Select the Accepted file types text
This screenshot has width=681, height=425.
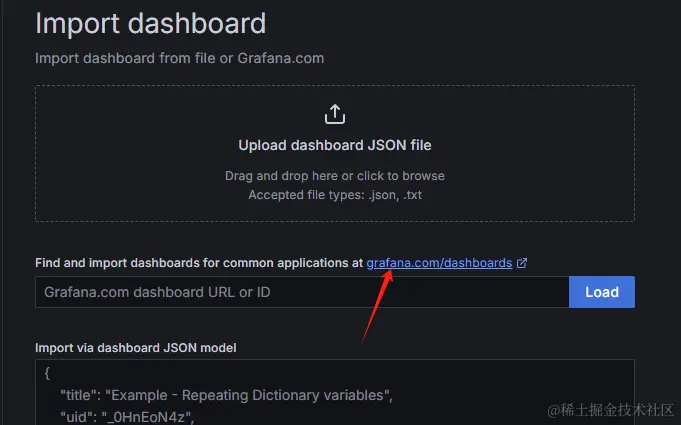click(335, 195)
